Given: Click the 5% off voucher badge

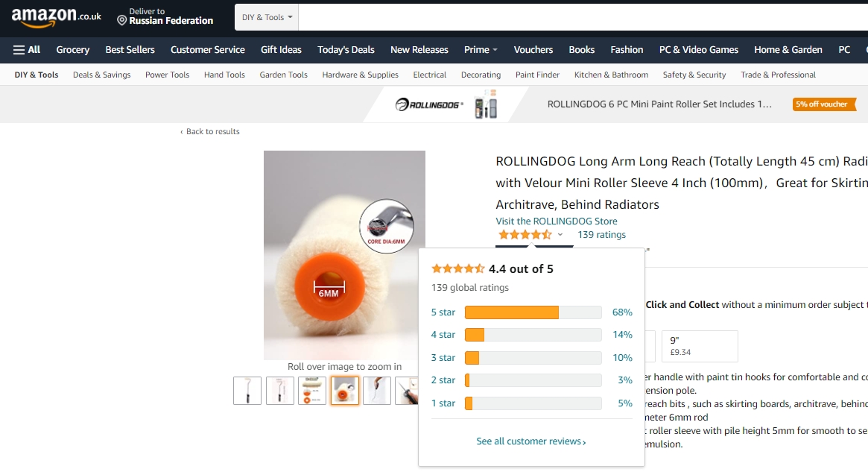Looking at the screenshot, I should (x=824, y=104).
